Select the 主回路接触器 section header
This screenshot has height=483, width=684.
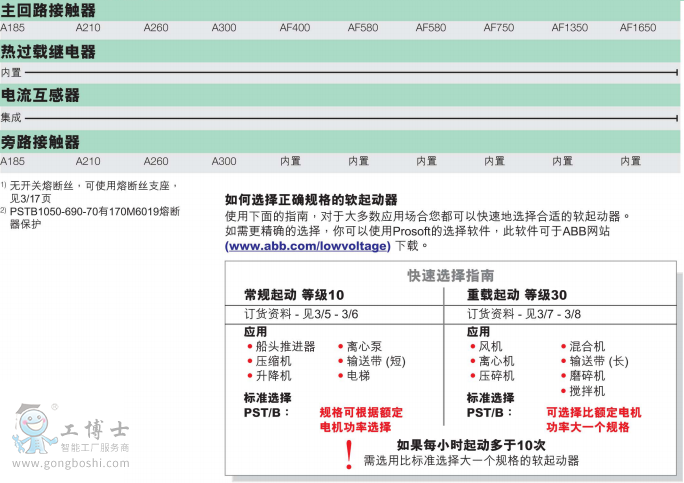(x=54, y=10)
